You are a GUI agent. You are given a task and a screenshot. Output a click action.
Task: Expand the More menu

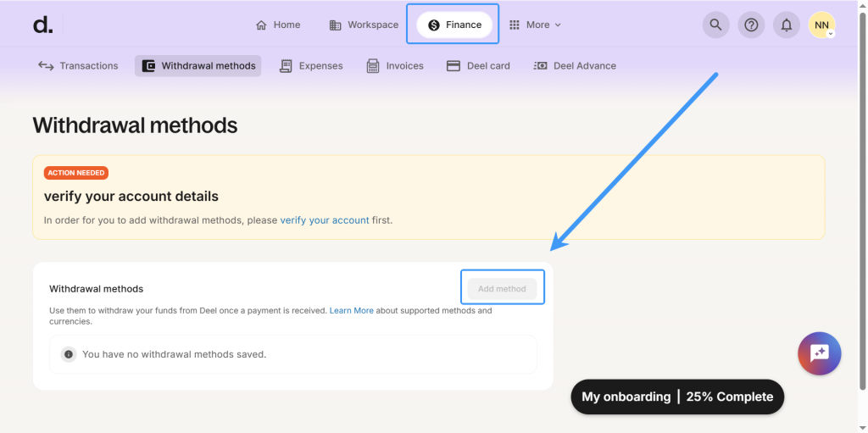tap(535, 25)
